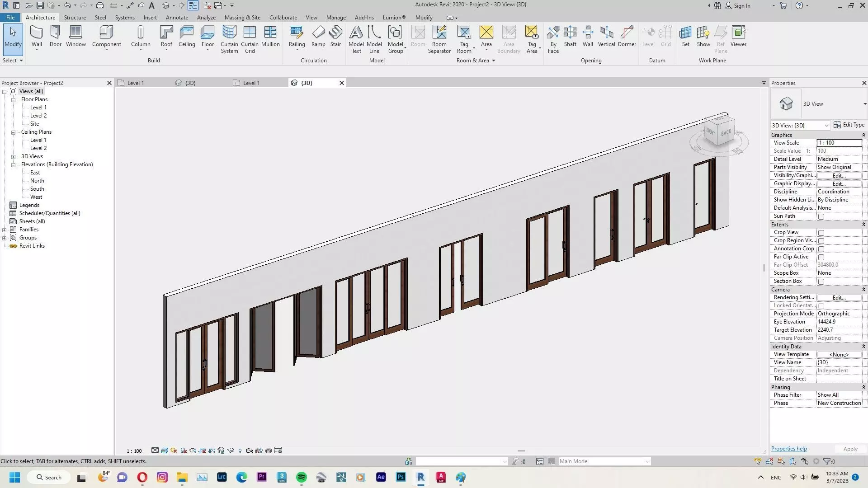Select the Wall tool

coord(37,36)
